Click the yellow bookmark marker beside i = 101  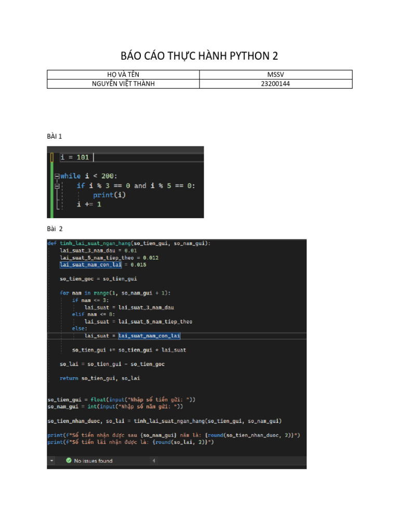(x=52, y=157)
